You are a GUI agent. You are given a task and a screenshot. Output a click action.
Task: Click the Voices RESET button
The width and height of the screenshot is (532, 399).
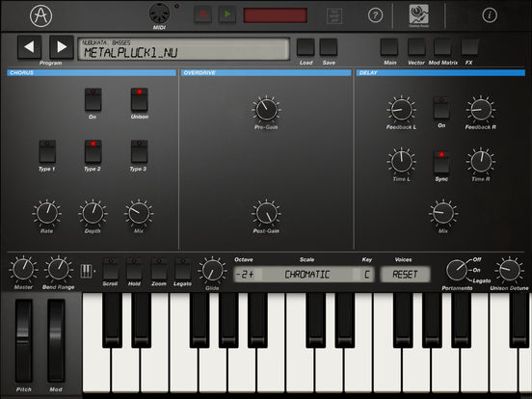405,274
